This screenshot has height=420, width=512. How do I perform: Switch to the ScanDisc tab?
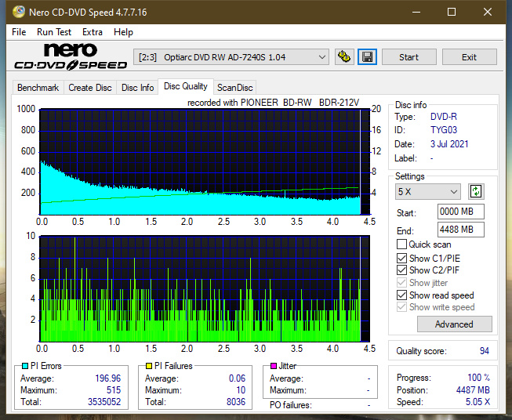click(x=234, y=88)
